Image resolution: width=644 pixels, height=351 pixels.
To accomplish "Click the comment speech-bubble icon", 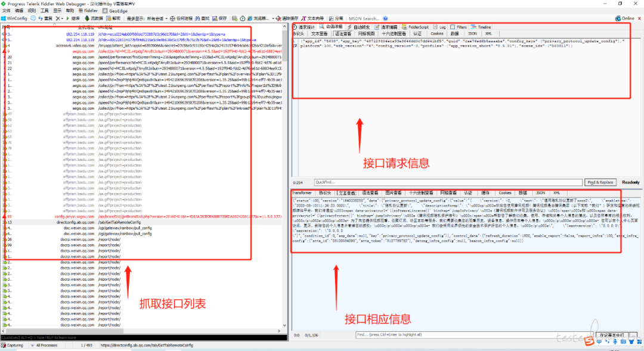I will tap(33, 18).
